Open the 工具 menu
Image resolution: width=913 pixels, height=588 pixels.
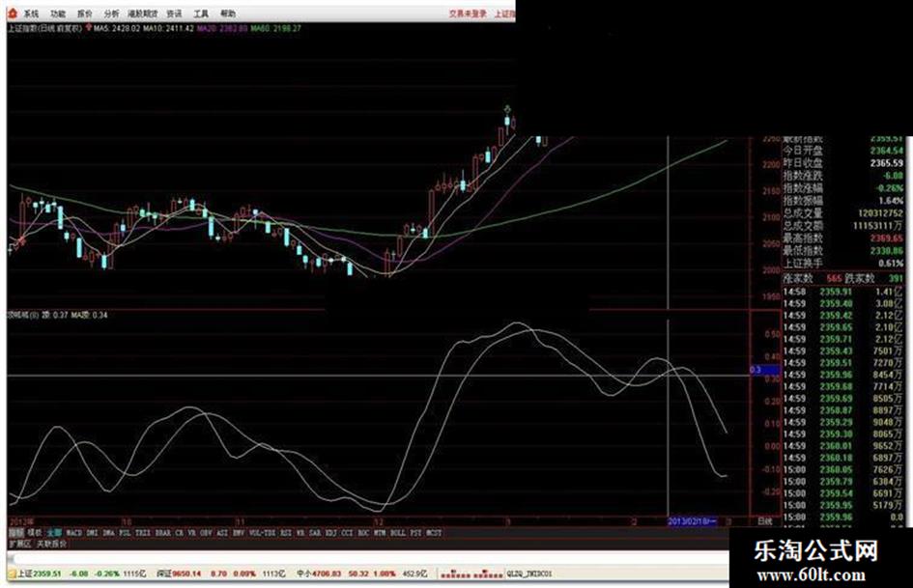(201, 14)
